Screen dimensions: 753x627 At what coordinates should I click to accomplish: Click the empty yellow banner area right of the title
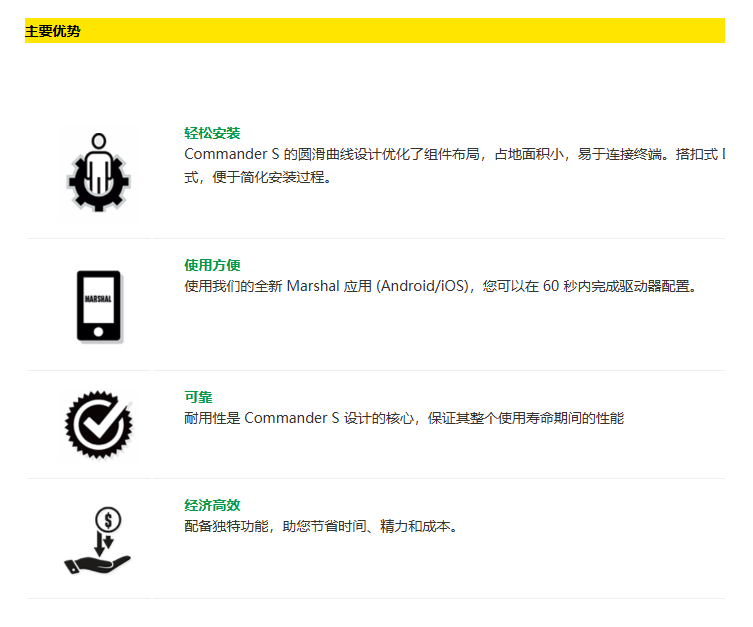(400, 31)
